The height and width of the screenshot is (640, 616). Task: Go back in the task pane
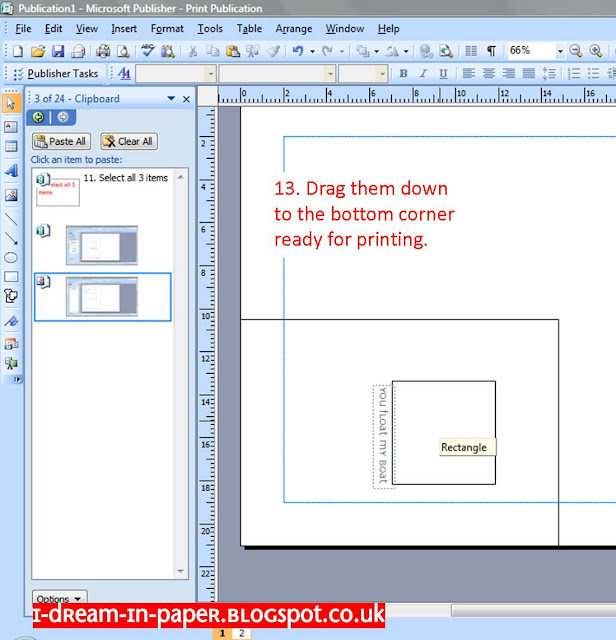[38, 118]
